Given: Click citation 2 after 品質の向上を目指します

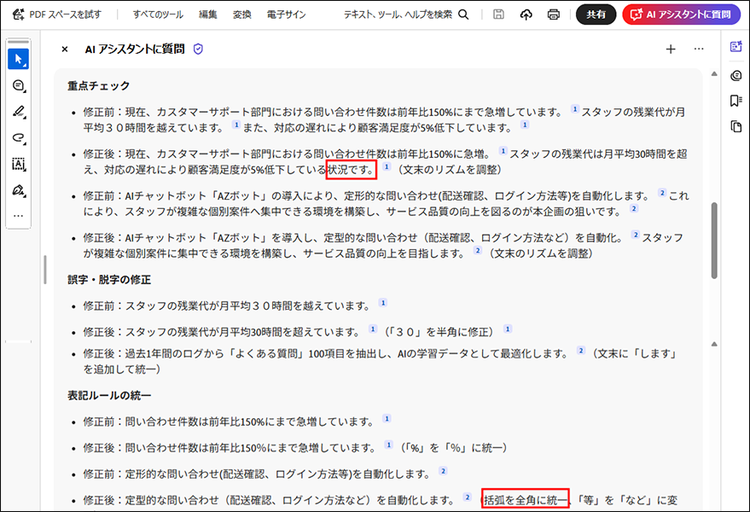Looking at the screenshot, I should click(x=477, y=250).
